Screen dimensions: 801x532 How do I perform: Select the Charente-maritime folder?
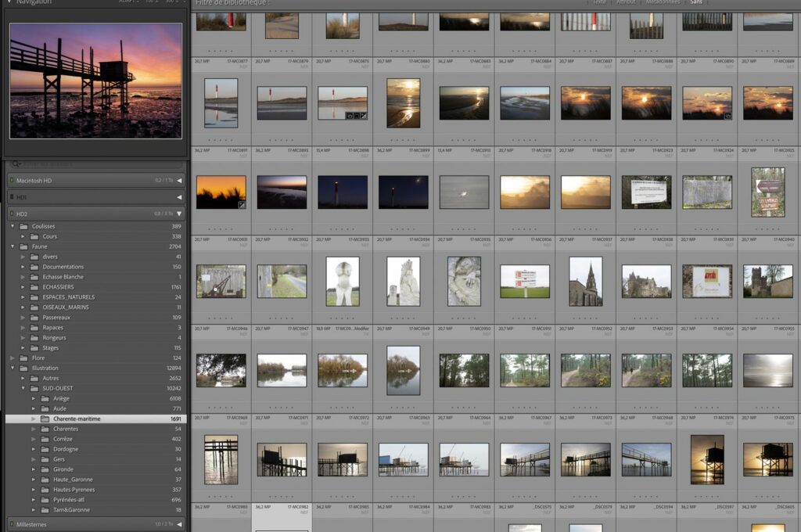point(96,419)
